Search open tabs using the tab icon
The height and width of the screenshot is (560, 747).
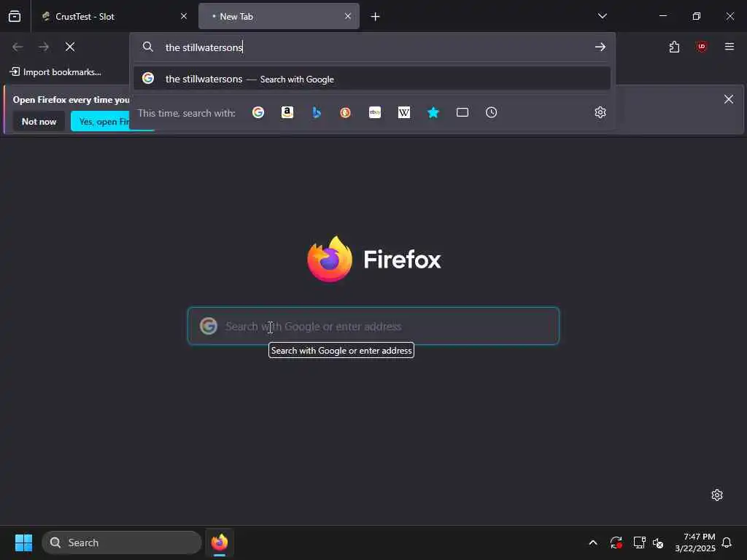pyautogui.click(x=462, y=112)
